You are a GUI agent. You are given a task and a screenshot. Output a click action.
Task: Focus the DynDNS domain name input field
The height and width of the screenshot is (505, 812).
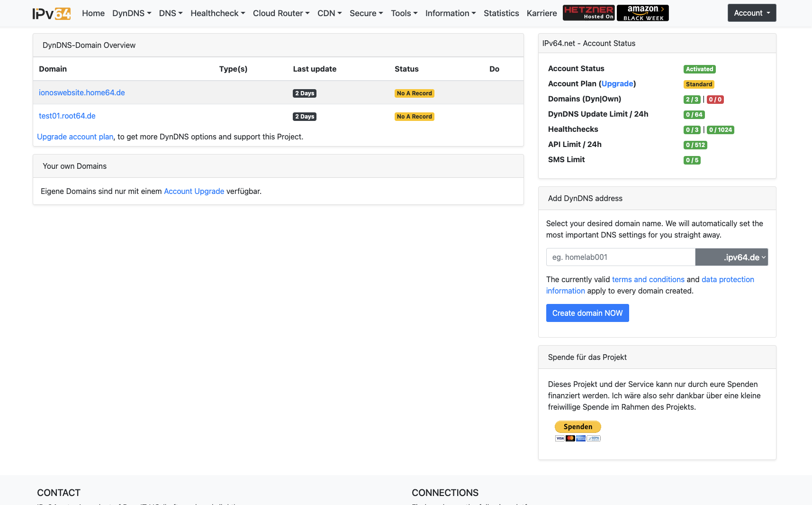(621, 257)
